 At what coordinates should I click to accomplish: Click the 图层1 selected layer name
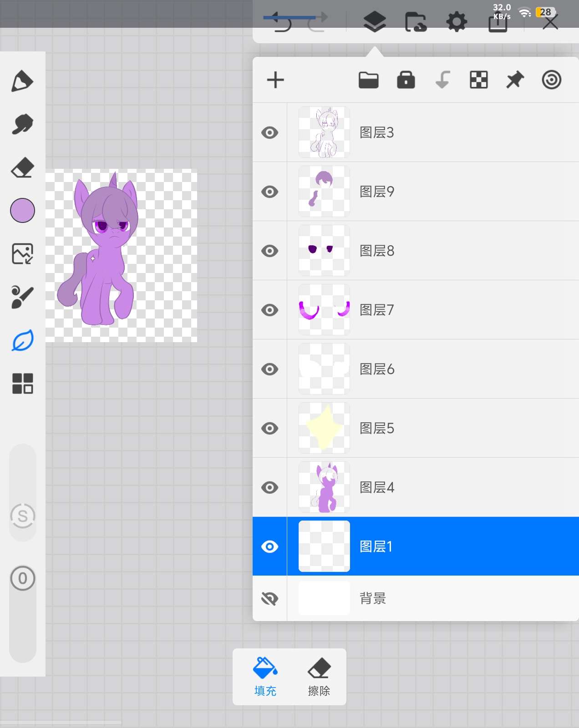376,546
